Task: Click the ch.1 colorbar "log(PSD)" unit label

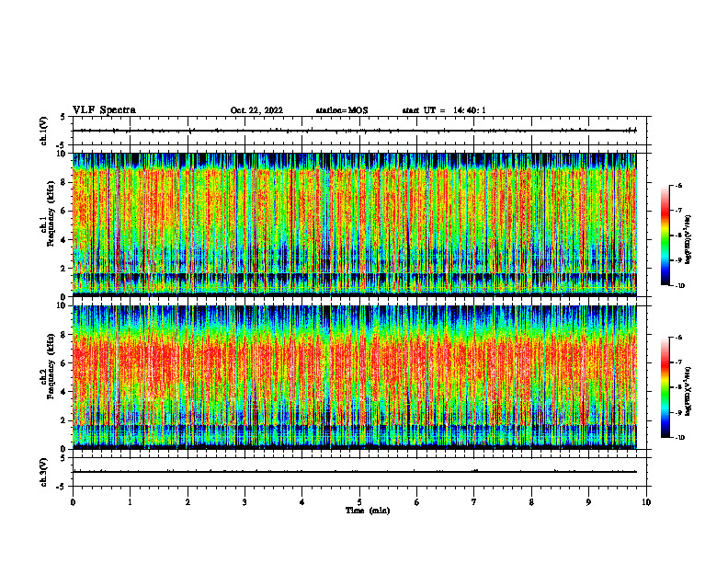Action: tap(688, 239)
